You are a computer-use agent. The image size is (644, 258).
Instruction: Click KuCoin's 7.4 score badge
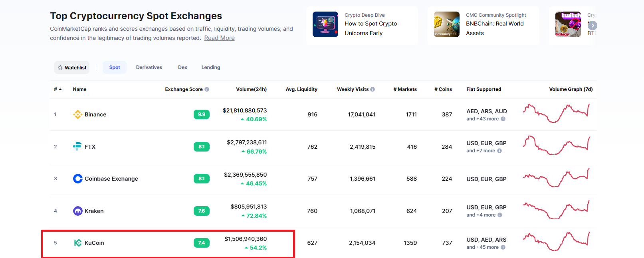202,243
